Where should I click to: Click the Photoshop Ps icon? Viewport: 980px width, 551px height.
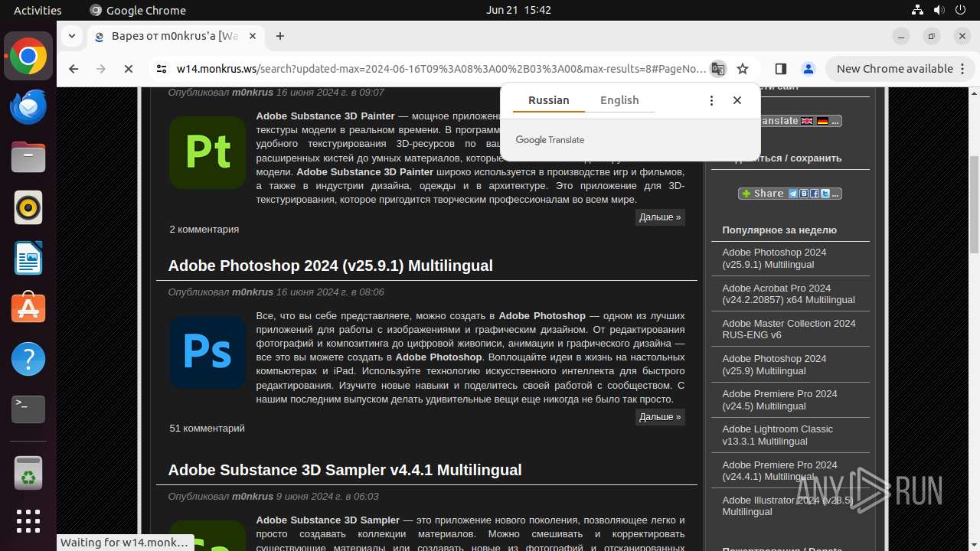point(207,352)
